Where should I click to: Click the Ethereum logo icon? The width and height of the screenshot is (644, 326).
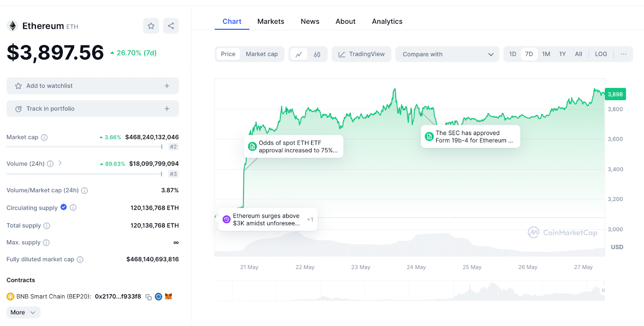pyautogui.click(x=13, y=26)
